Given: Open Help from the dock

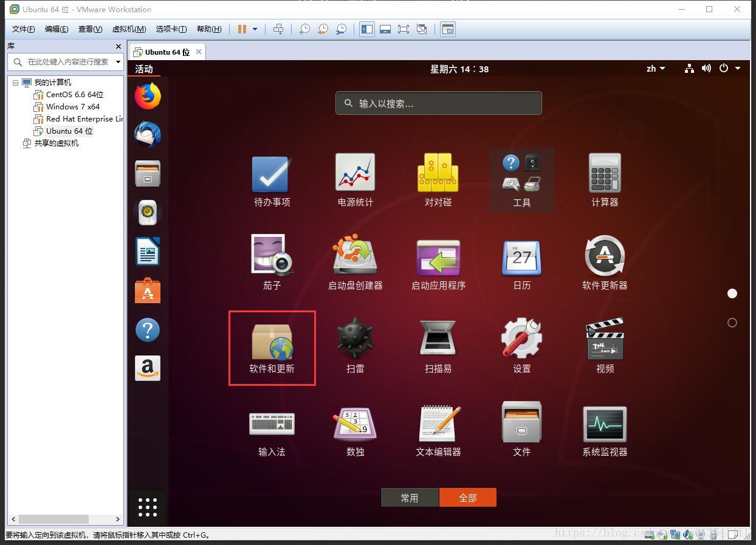Looking at the screenshot, I should coord(148,330).
